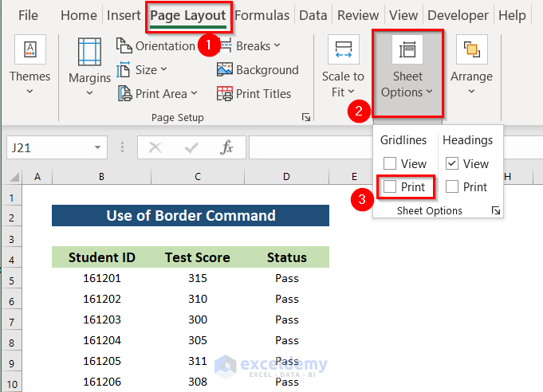Image resolution: width=543 pixels, height=392 pixels.
Task: Click the Size page icon
Action: (124, 69)
